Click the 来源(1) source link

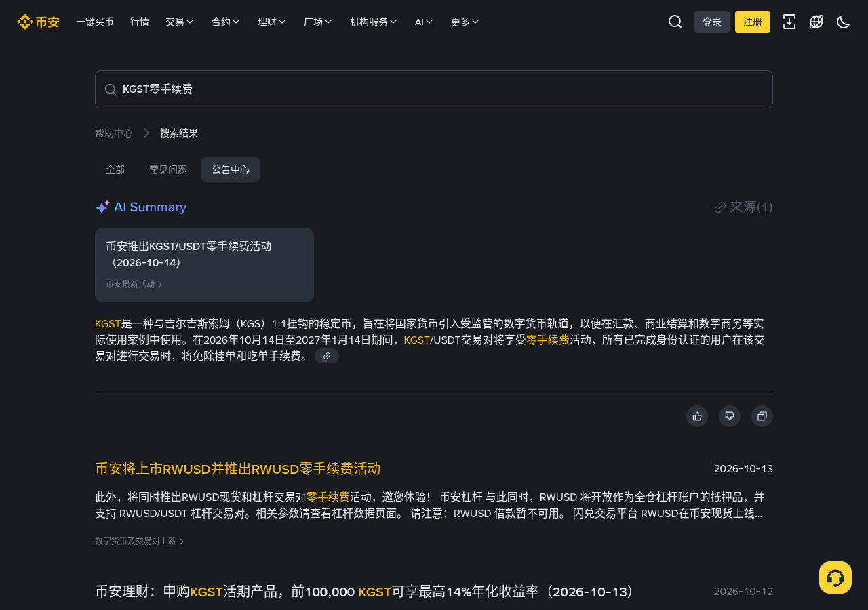744,207
